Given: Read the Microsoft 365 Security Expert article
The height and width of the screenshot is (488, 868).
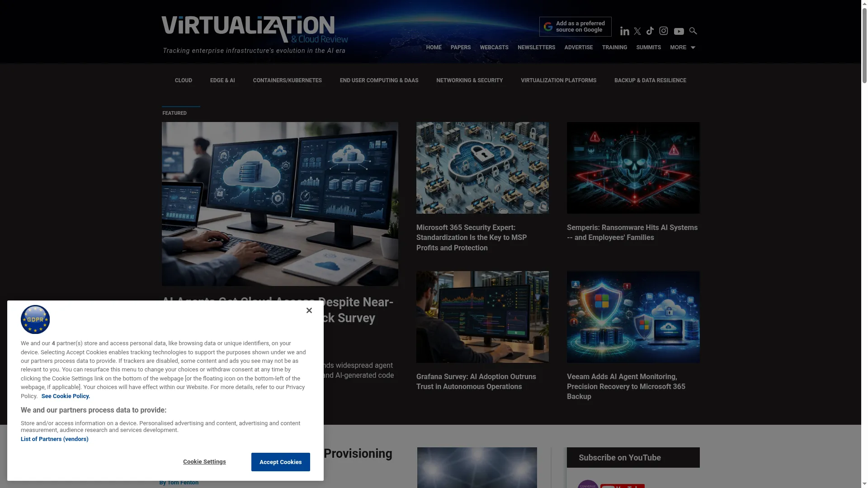Looking at the screenshot, I should 472,238.
